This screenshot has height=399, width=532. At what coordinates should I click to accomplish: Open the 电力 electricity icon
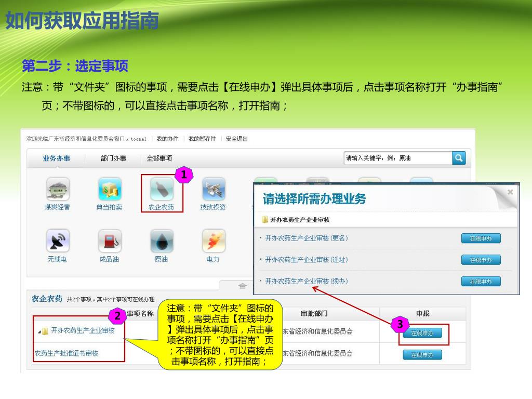pyautogui.click(x=214, y=241)
